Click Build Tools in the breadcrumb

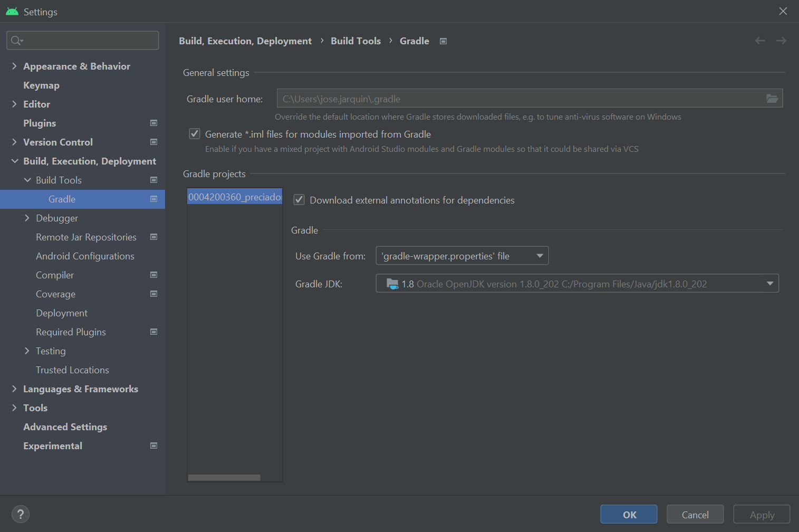[x=355, y=41]
